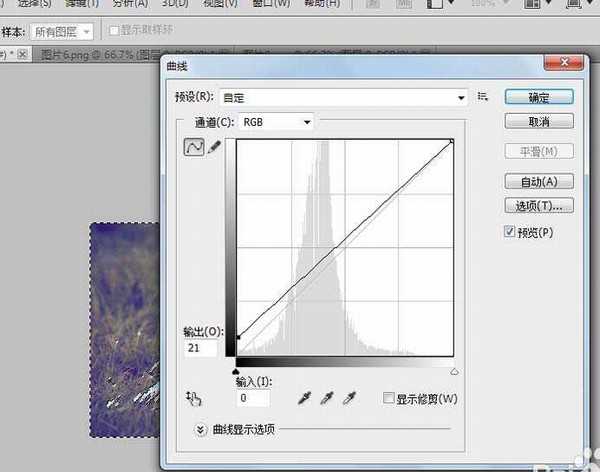Expand 曲线显示选项 (Curve Display Options)

click(201, 429)
